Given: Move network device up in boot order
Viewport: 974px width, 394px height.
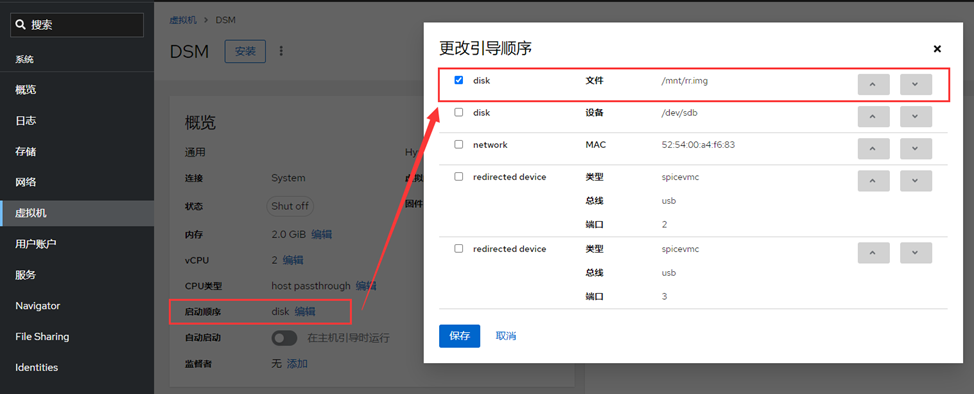Looking at the screenshot, I should (873, 149).
